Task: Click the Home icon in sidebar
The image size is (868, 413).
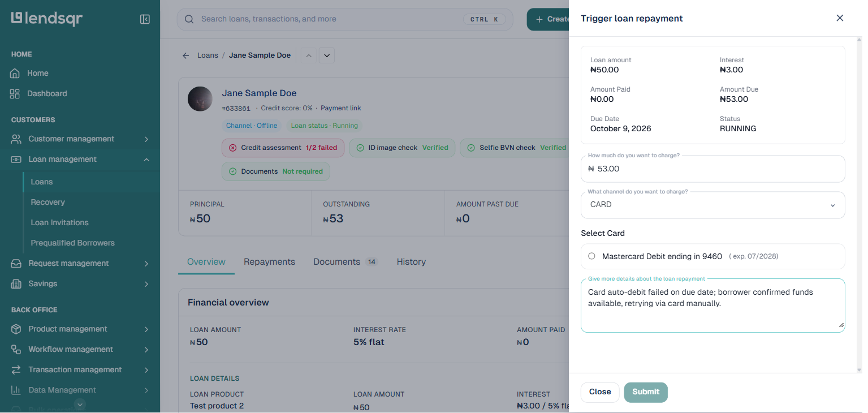Action: tap(15, 74)
